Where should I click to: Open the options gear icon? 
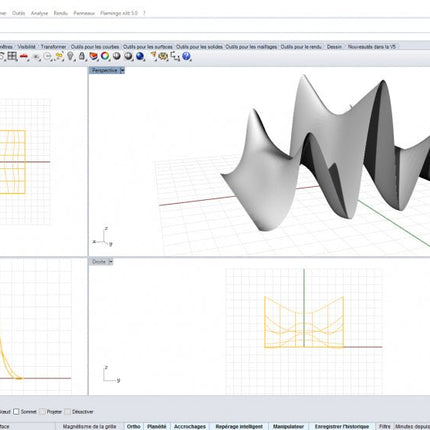tap(163, 56)
